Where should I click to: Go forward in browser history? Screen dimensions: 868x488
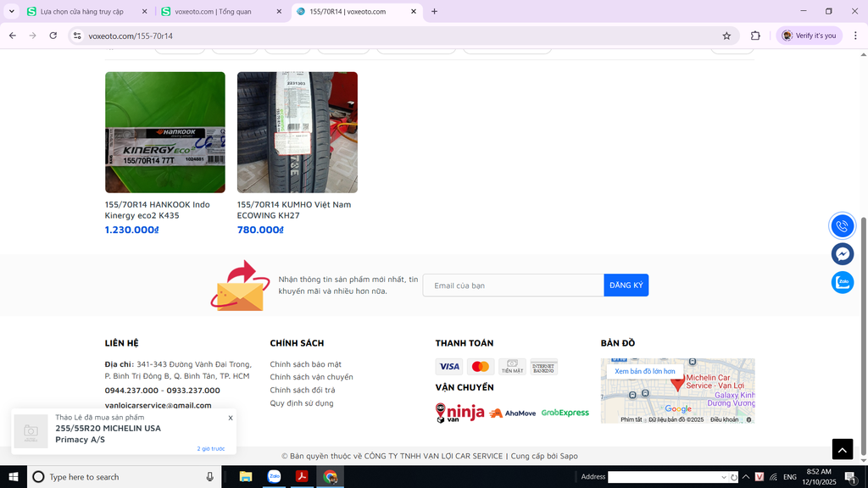pos(33,36)
